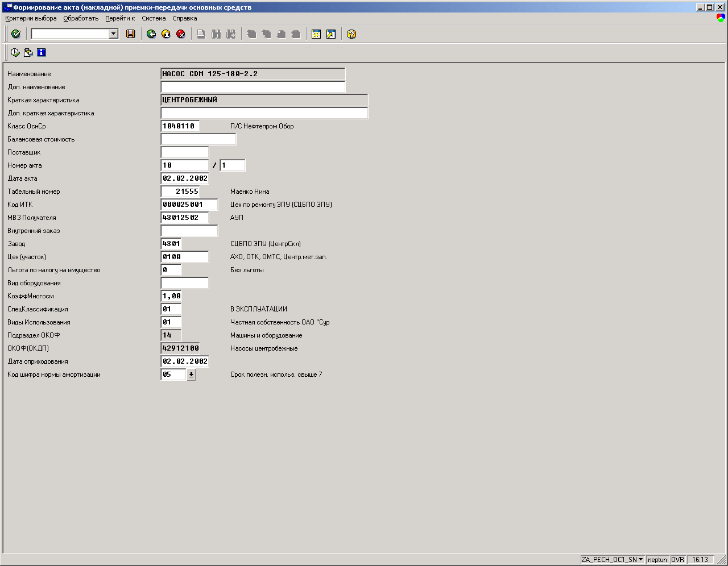Click the Create new session icon

click(316, 34)
